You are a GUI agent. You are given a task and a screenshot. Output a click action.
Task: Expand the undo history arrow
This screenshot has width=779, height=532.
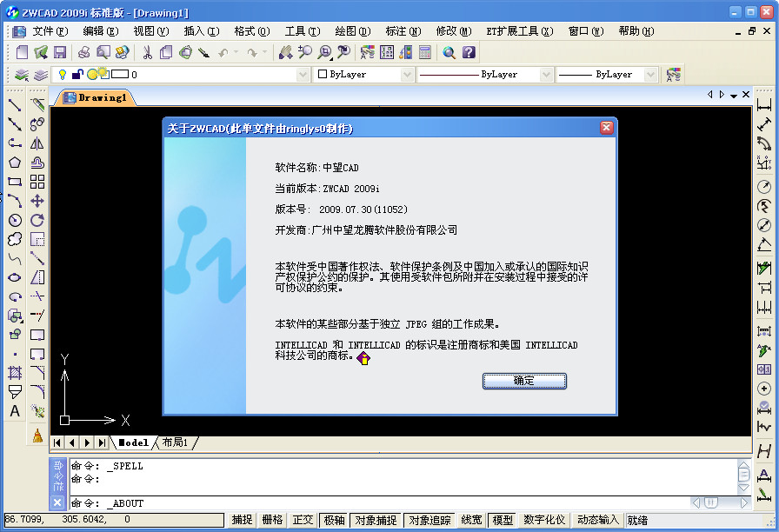[x=236, y=51]
